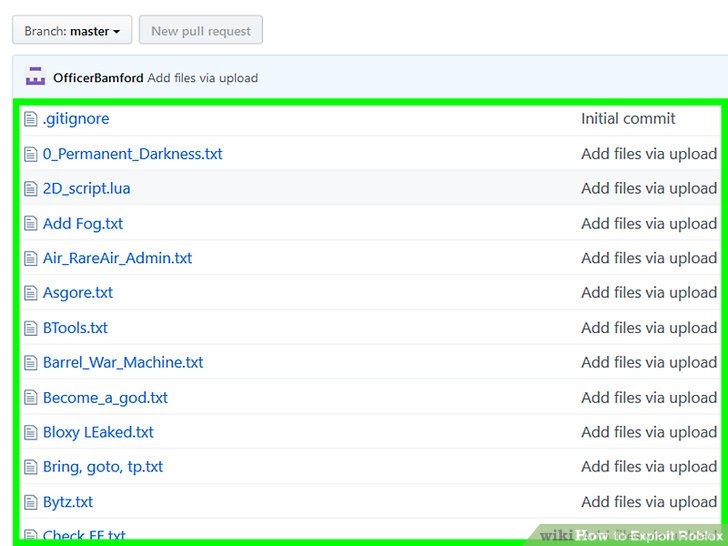Open commit message in 2D_script.lua row
The width and height of the screenshot is (728, 546).
coord(649,188)
